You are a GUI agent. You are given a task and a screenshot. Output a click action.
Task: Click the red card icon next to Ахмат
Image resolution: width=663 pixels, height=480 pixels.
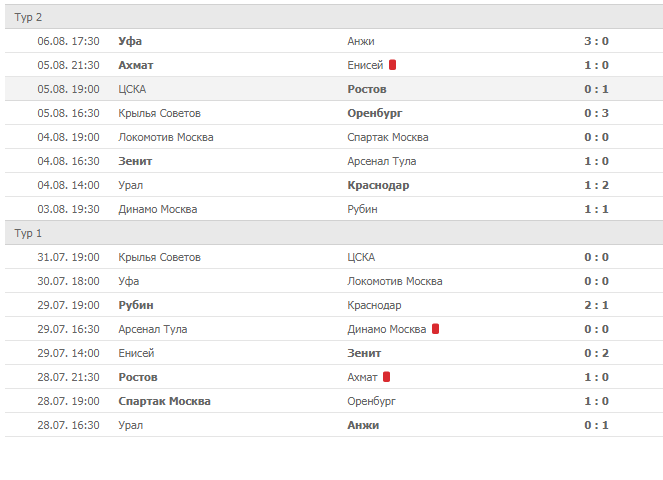tap(386, 377)
